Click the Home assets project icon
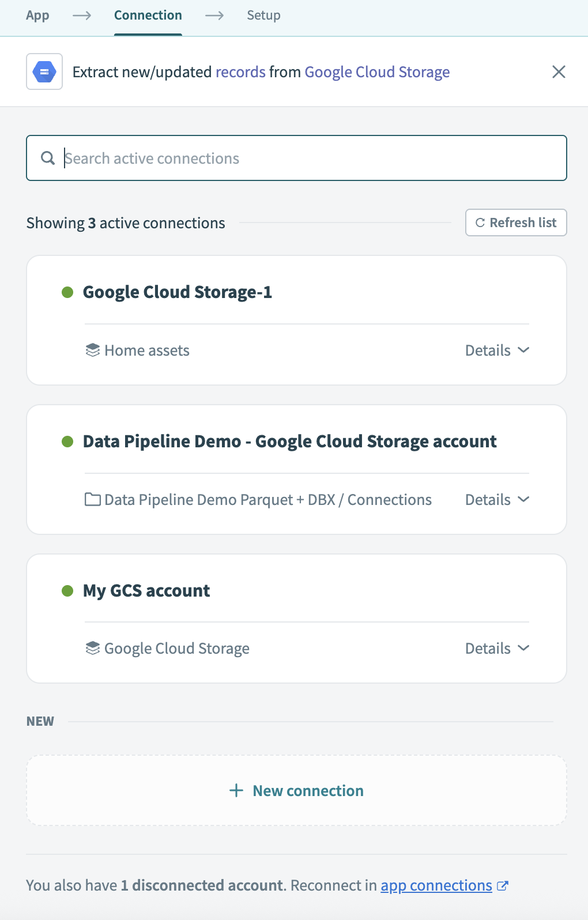Screen dimensions: 588x920 coord(92,350)
